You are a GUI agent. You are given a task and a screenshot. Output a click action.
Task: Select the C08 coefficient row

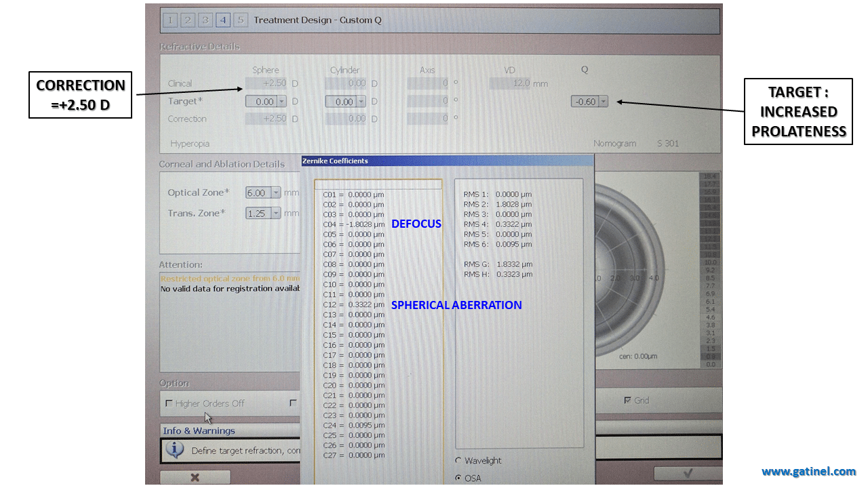[353, 264]
